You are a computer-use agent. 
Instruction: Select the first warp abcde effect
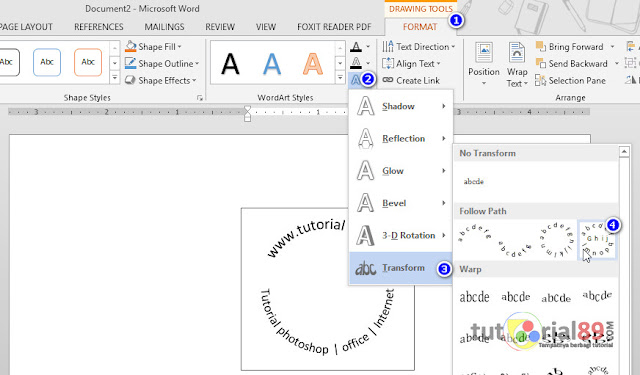pos(474,297)
